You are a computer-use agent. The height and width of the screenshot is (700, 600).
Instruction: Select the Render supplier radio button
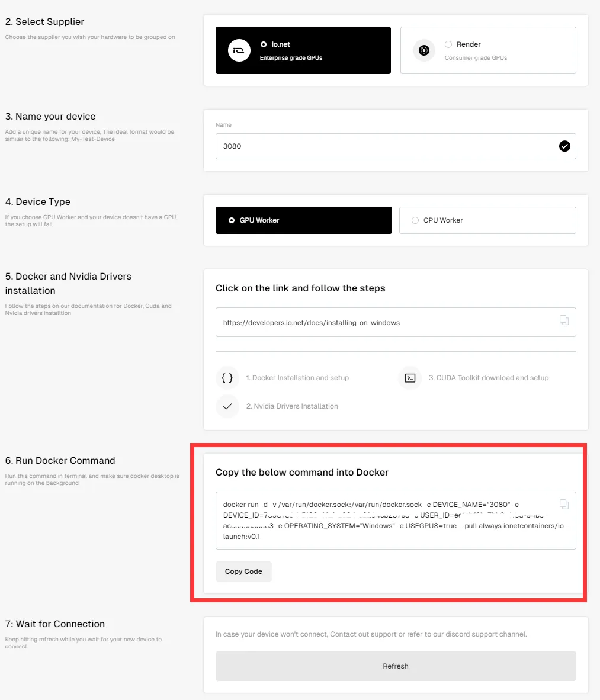pos(448,44)
